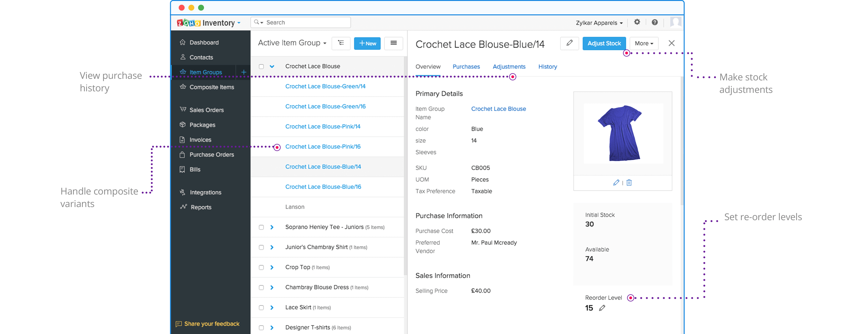The width and height of the screenshot is (868, 334).
Task: Open the Adjustments tab
Action: click(x=509, y=67)
